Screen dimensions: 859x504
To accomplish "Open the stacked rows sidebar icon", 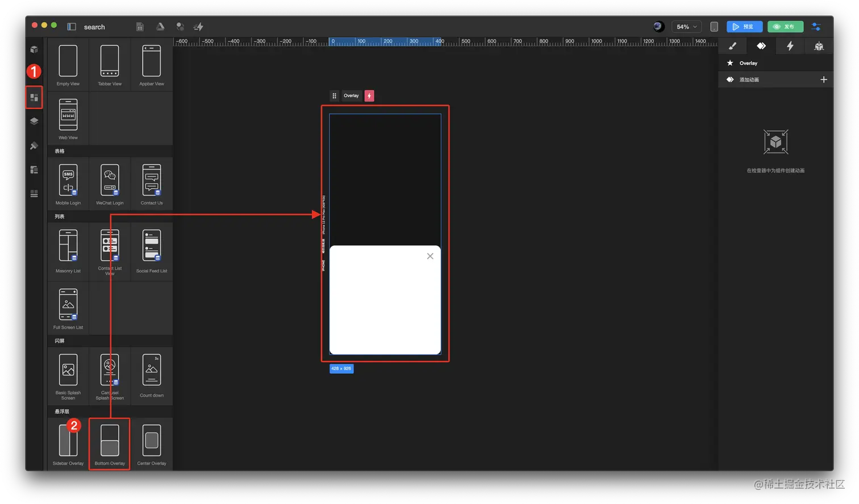I will [34, 194].
